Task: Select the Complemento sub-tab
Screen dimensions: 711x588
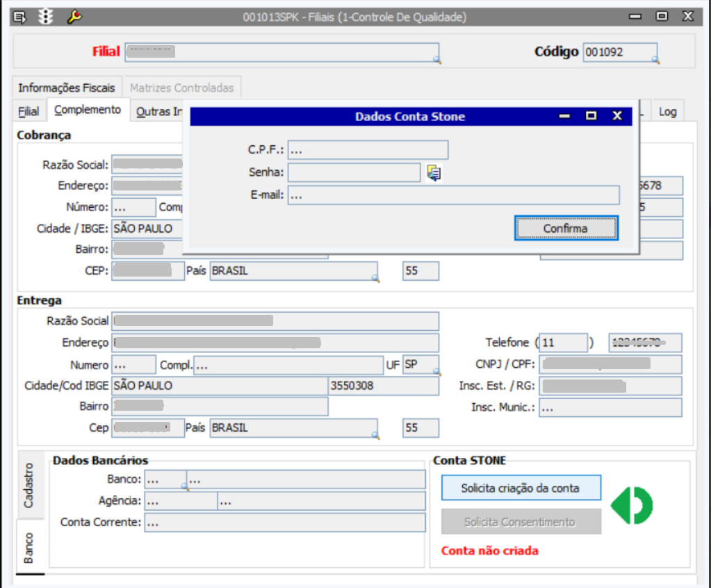Action: [x=88, y=110]
